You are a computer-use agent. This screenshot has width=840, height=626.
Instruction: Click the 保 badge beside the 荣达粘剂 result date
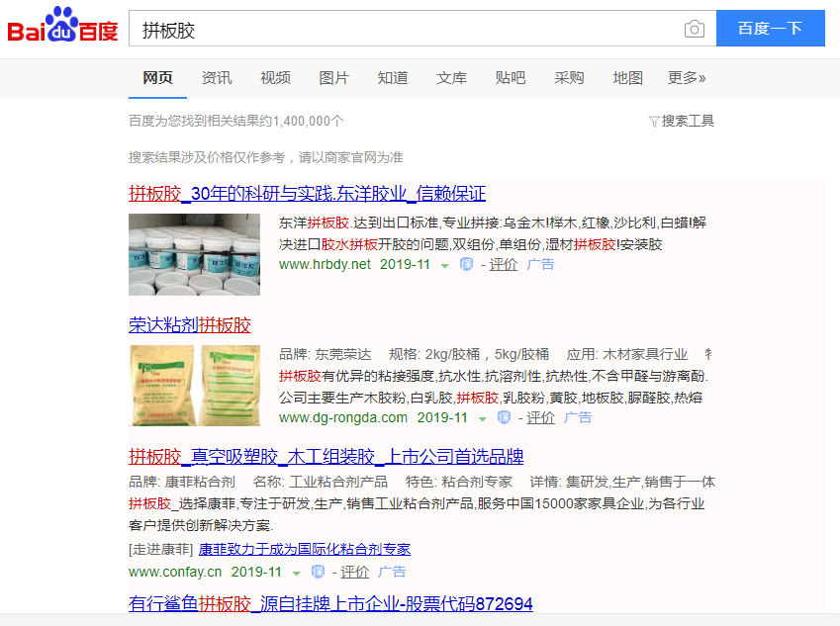505,418
